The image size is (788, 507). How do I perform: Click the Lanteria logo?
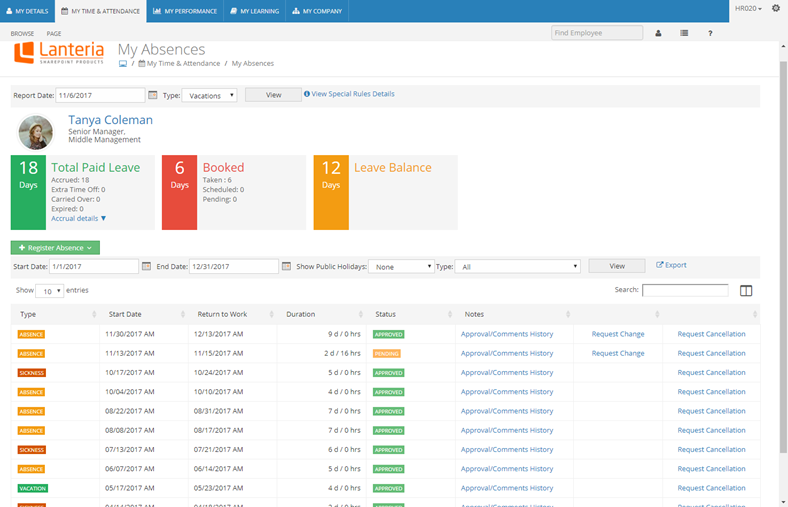[59, 53]
